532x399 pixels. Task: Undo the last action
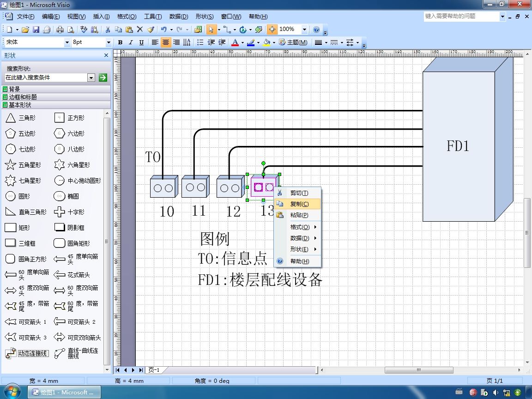[164, 30]
